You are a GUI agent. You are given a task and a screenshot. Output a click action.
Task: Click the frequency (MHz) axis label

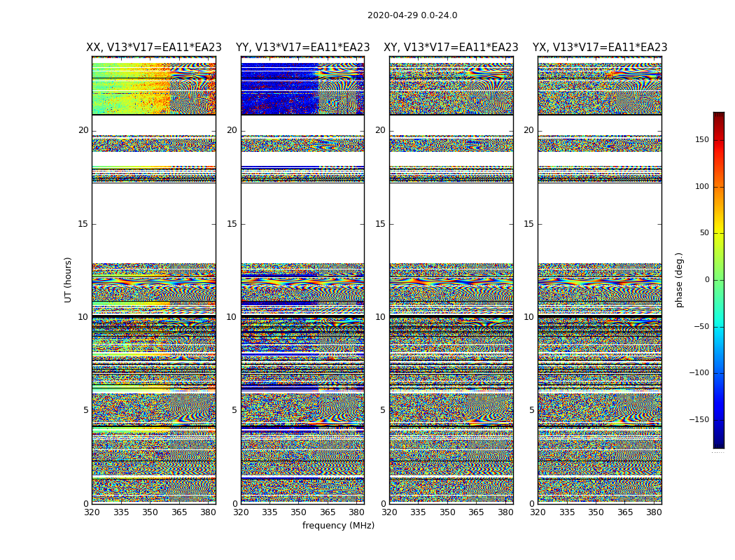coord(338,526)
